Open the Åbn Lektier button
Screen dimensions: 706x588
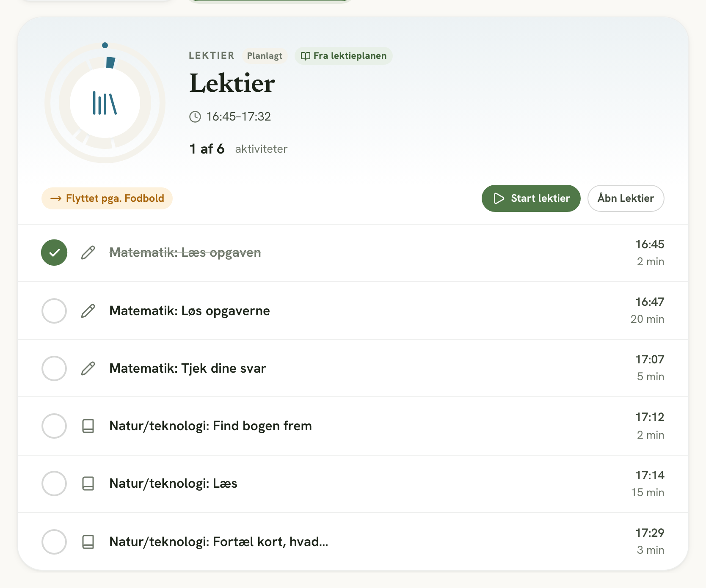[626, 198]
